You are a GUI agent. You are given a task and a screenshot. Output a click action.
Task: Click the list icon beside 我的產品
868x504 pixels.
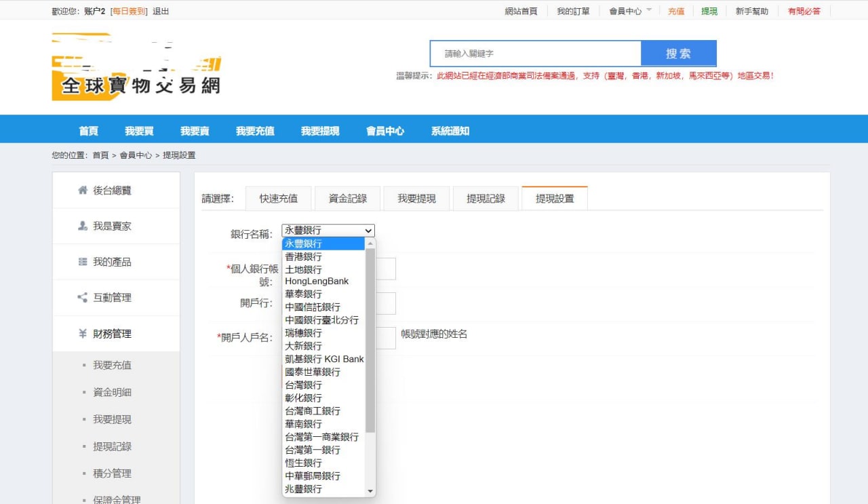coord(83,262)
